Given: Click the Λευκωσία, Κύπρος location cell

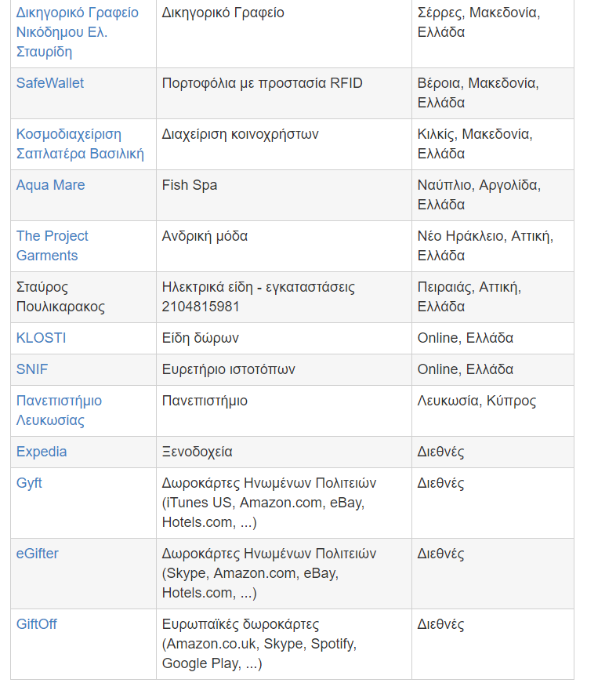Looking at the screenshot, I should pos(476,401).
